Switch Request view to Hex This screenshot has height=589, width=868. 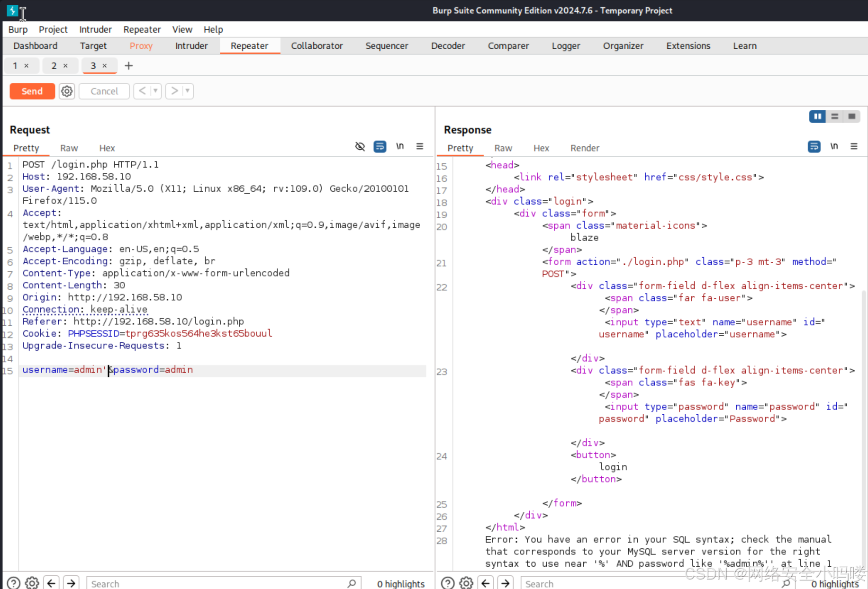107,148
